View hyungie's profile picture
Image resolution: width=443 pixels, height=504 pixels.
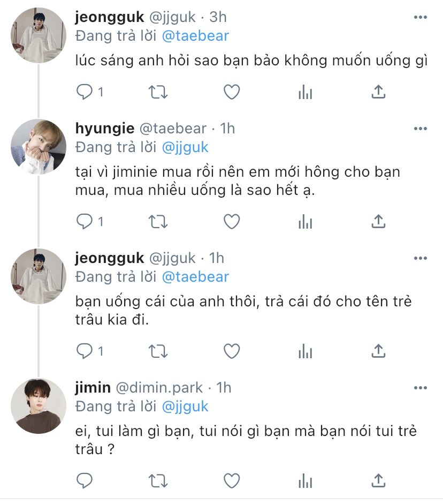(39, 147)
